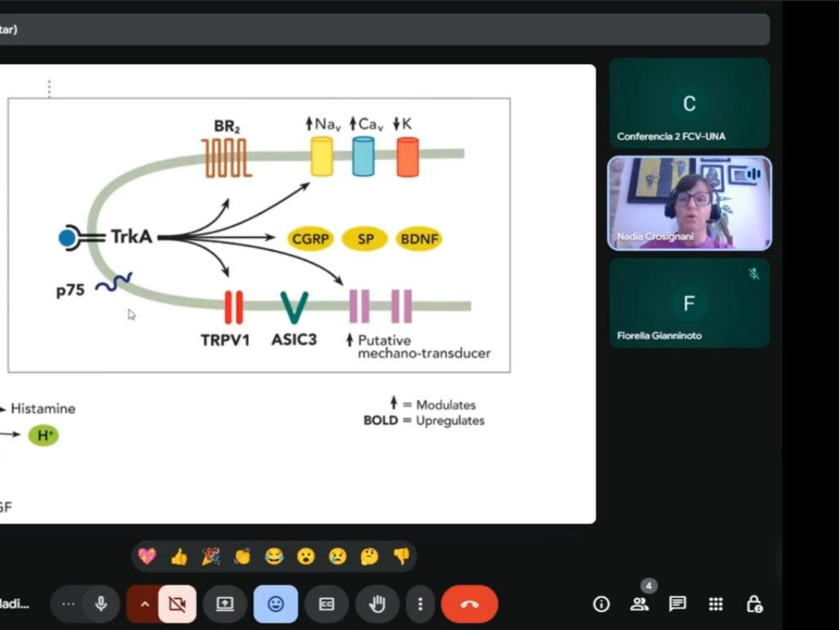Raise your hand
Viewport: 840px width, 630px height.
pos(377,605)
